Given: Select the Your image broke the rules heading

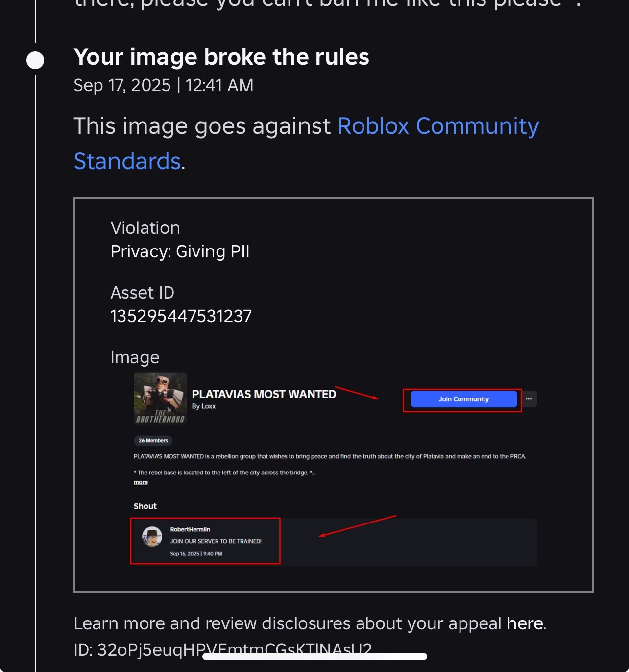Looking at the screenshot, I should pyautogui.click(x=221, y=56).
